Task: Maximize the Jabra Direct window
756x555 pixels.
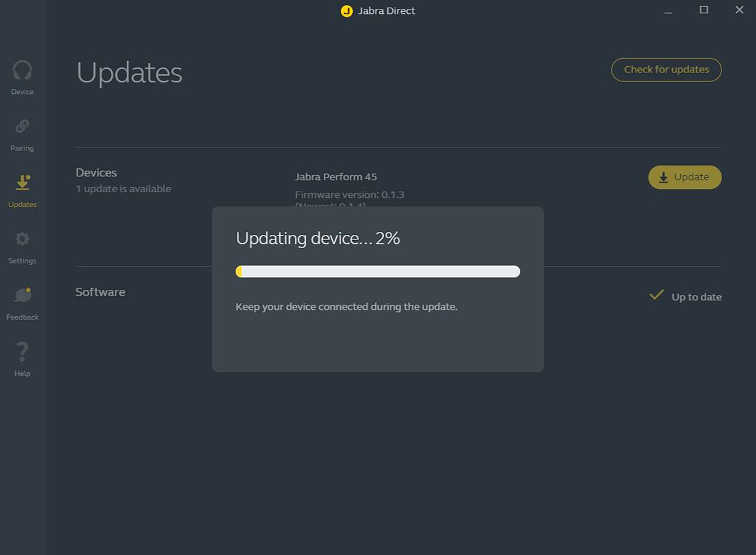Action: [704, 10]
